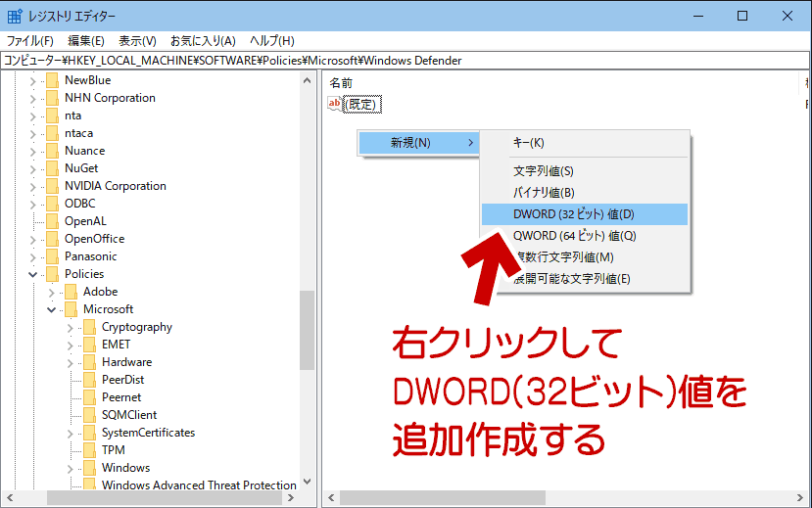Select the NVIDIA Corporation folder icon
The width and height of the screenshot is (812, 508).
(x=52, y=186)
